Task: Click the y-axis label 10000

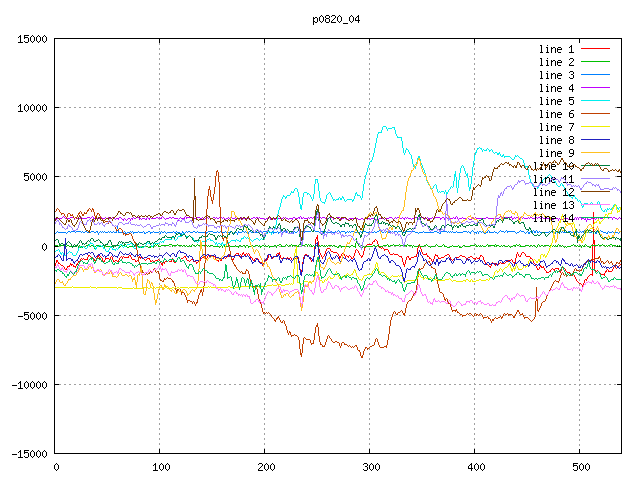Action: coord(32,108)
